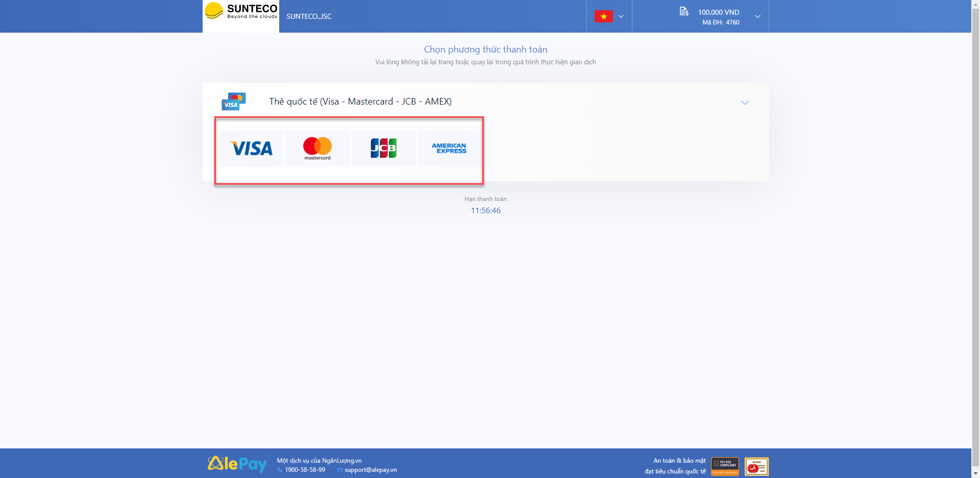Click the AlePay logo in the footer
Image resolution: width=980 pixels, height=478 pixels.
[237, 464]
